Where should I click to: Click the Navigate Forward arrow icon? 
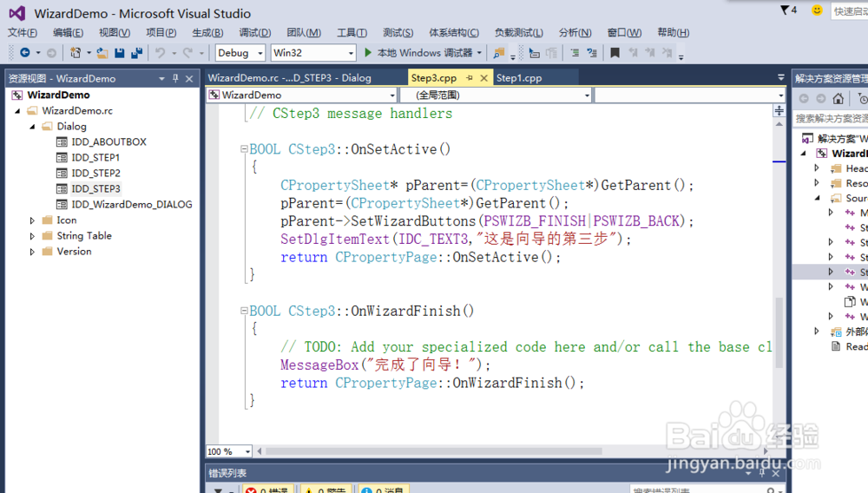pyautogui.click(x=51, y=53)
